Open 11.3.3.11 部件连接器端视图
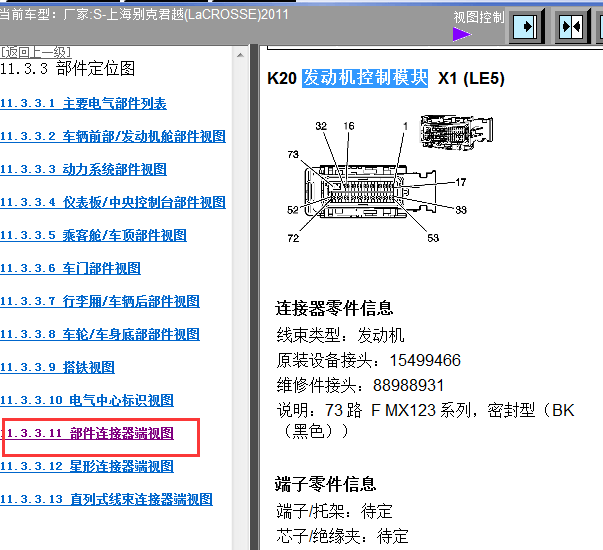The width and height of the screenshot is (603, 550). 88,433
